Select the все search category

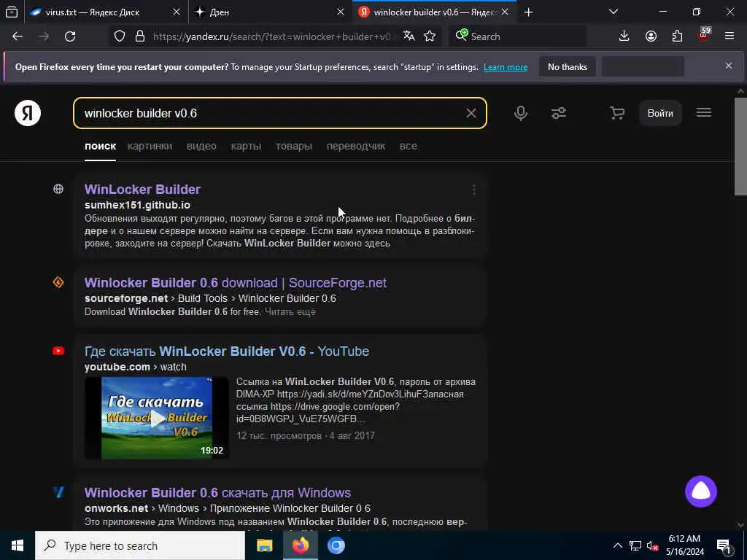point(409,146)
